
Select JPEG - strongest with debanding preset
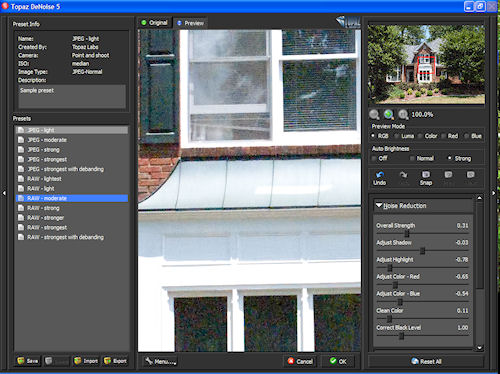[x=72, y=169]
